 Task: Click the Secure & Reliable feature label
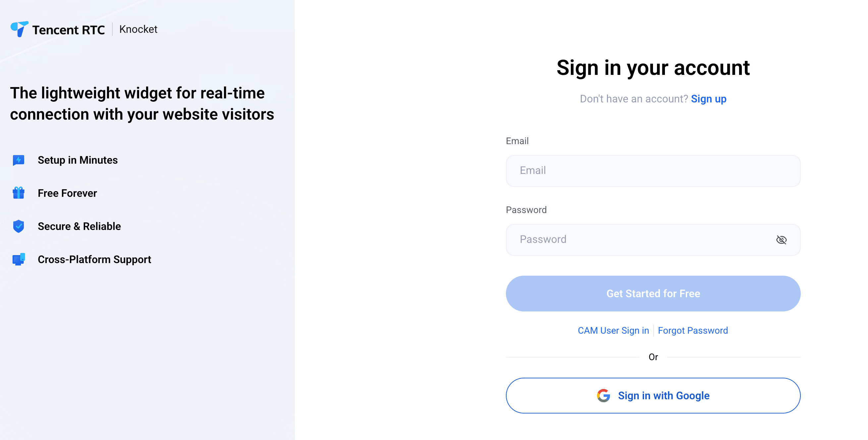click(x=79, y=226)
